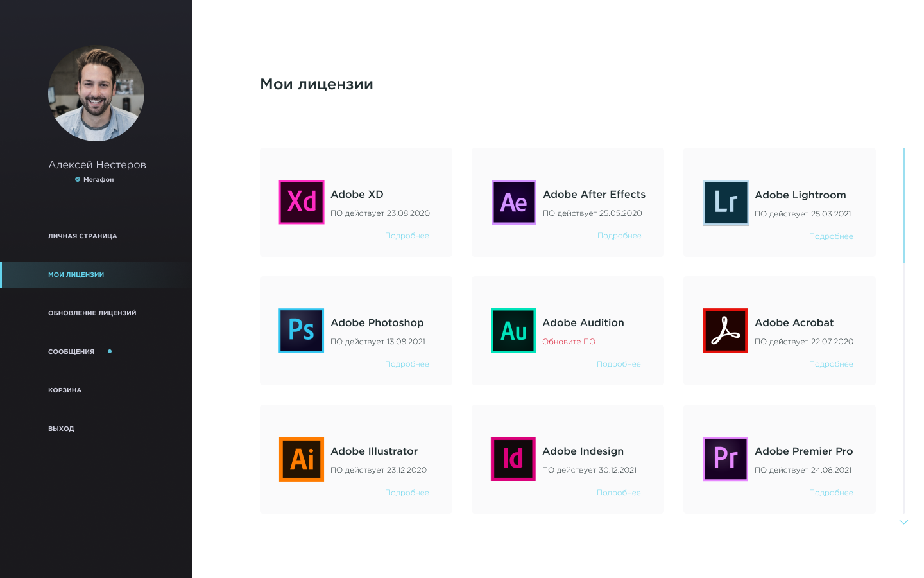The image size is (924, 578).
Task: Click Алексей Нестеров profile photo
Action: pos(96,94)
